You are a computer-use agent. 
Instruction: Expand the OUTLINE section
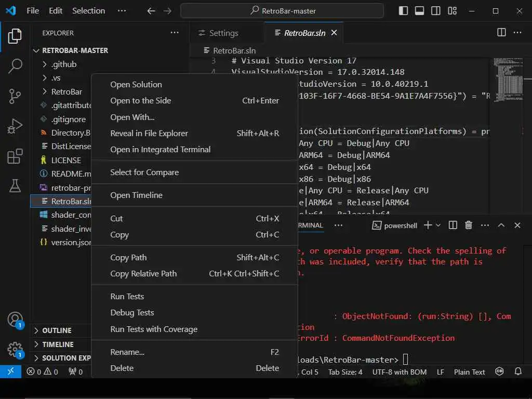pyautogui.click(x=57, y=330)
